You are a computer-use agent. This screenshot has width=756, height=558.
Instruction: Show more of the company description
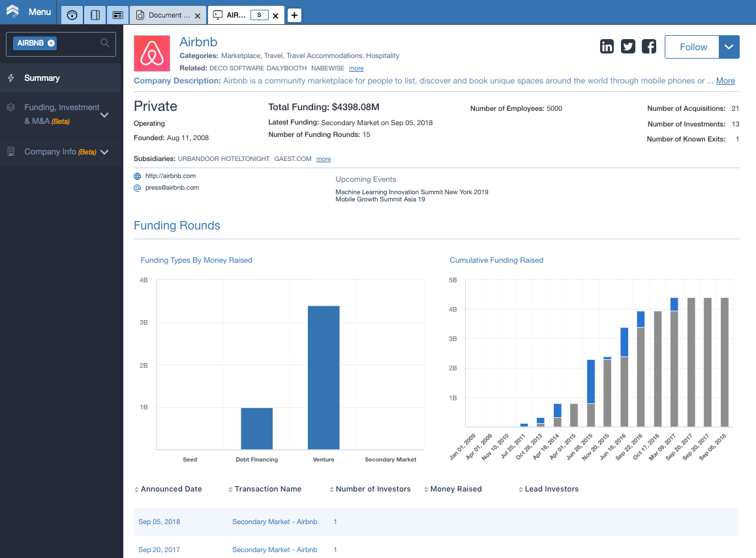coord(725,81)
